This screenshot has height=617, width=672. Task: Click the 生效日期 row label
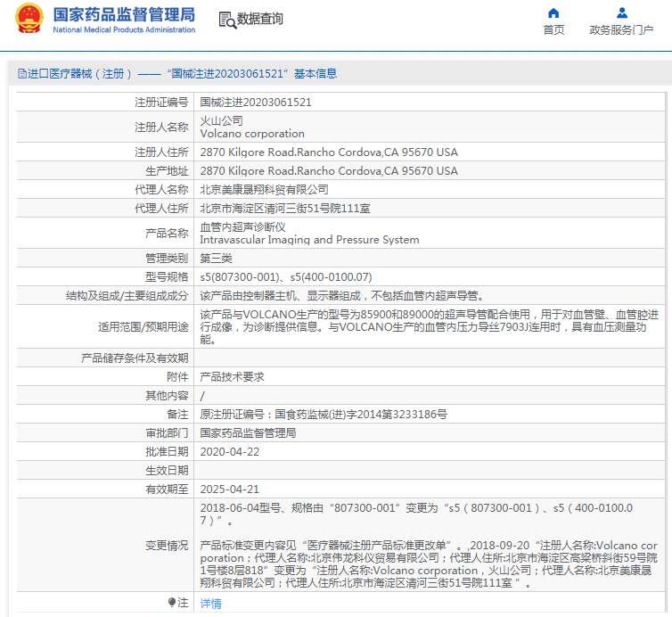pyautogui.click(x=167, y=471)
